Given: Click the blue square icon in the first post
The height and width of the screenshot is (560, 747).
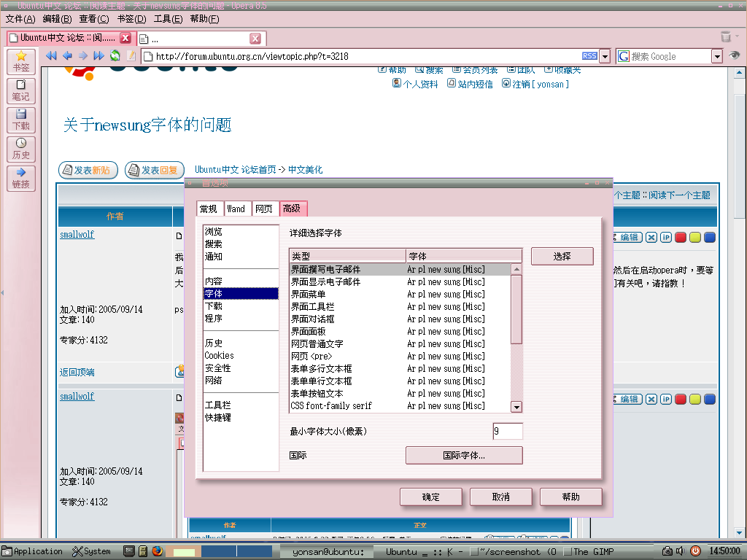Looking at the screenshot, I should [x=709, y=237].
